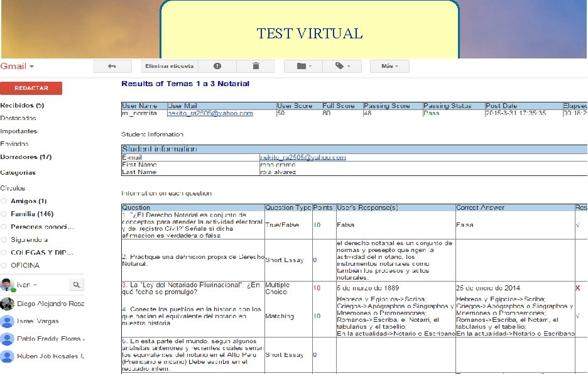Click the TEST VIRTUAL banner heading
The image size is (588, 374).
click(x=310, y=33)
